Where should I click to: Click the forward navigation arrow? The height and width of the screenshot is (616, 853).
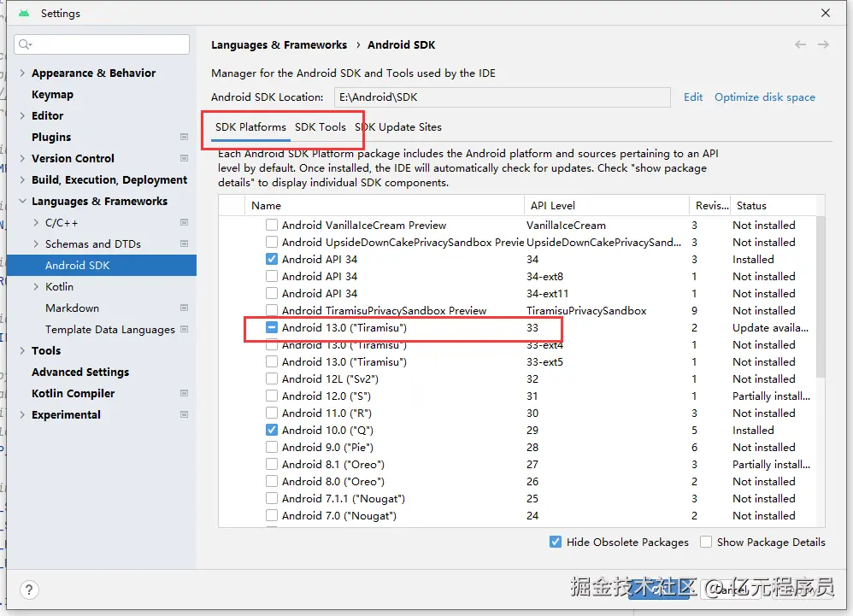[x=823, y=44]
